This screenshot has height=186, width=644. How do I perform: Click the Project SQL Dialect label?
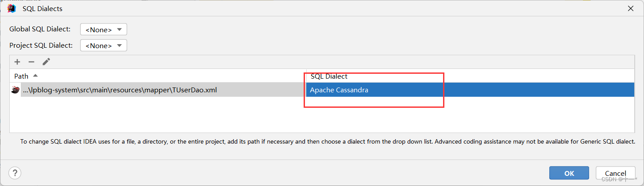(x=41, y=45)
